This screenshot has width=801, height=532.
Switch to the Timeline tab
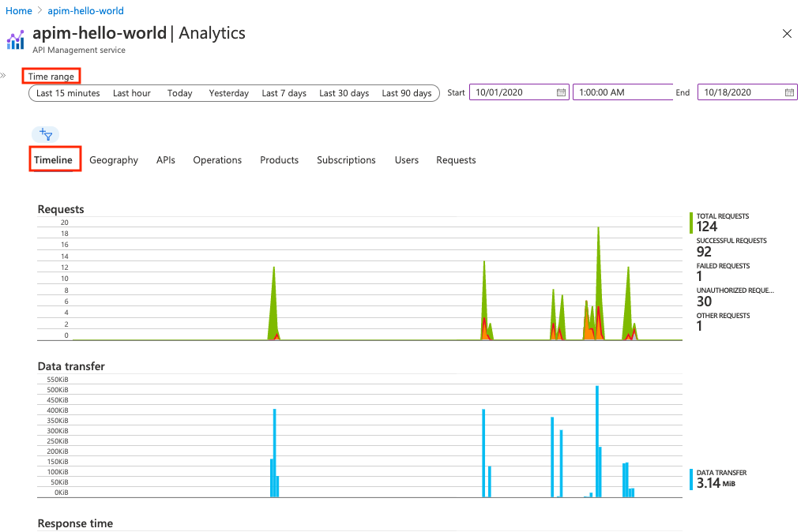pyautogui.click(x=53, y=159)
